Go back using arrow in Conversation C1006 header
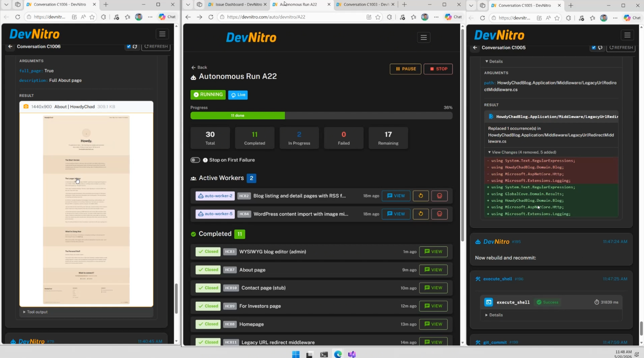Screen dimensions: 644x358 [10, 47]
